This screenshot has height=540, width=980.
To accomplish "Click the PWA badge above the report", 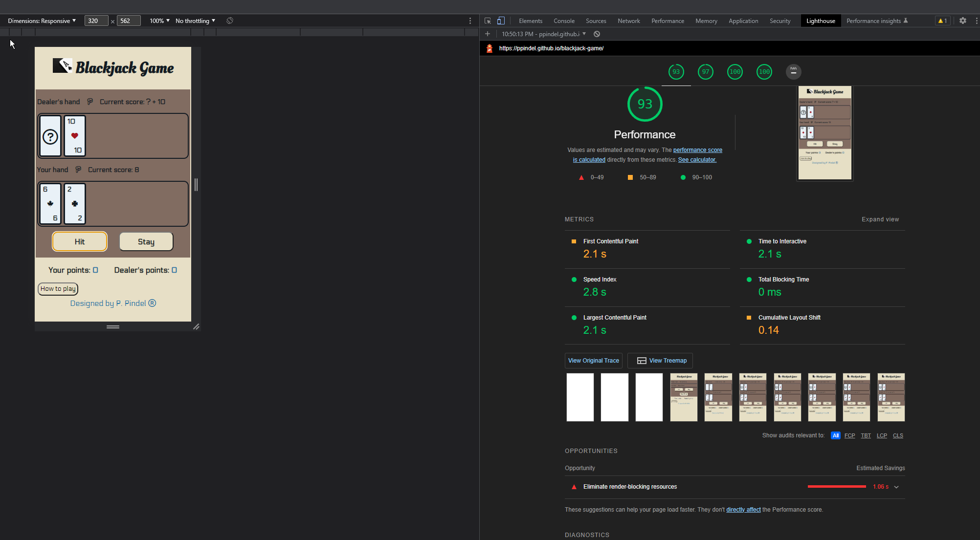I will click(x=793, y=71).
